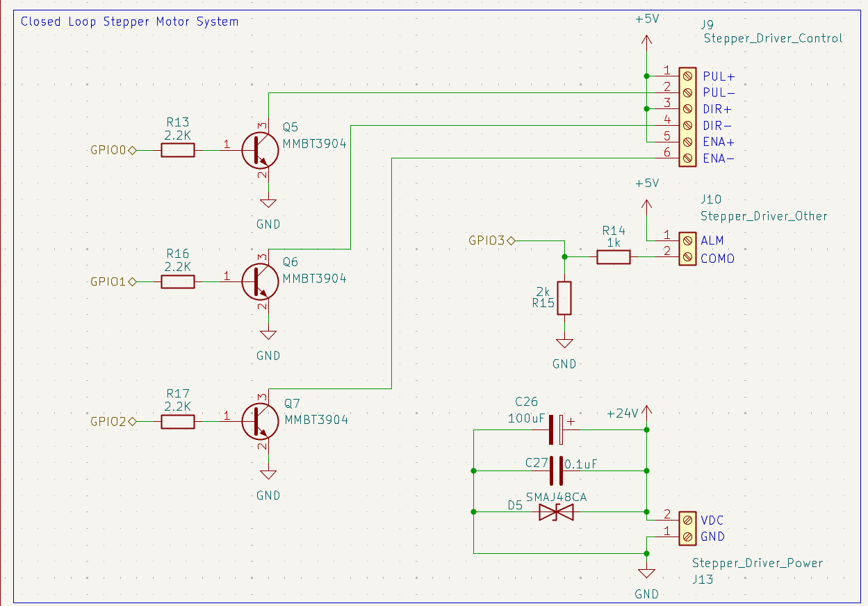
Task: Select the GND symbol below Q5
Action: pyautogui.click(x=268, y=204)
